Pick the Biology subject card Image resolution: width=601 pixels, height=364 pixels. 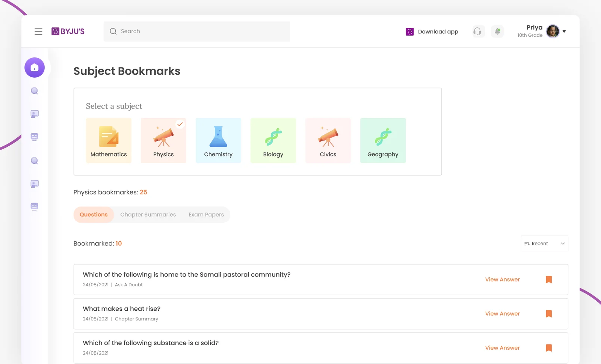coord(273,140)
